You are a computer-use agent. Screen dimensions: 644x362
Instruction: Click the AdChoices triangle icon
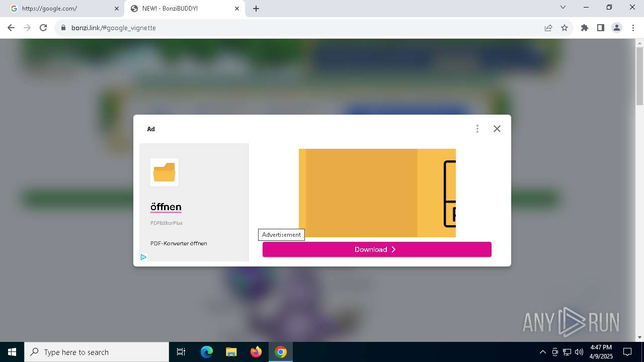(143, 257)
